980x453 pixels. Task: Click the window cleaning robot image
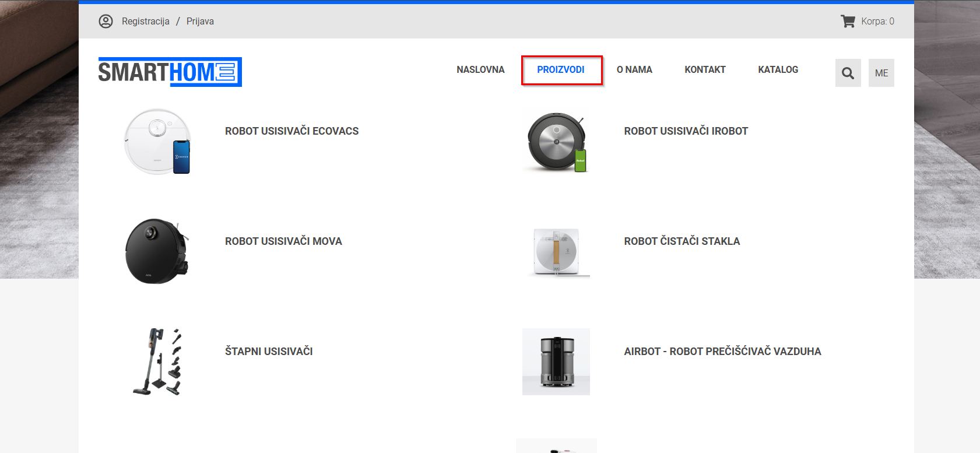[556, 251]
